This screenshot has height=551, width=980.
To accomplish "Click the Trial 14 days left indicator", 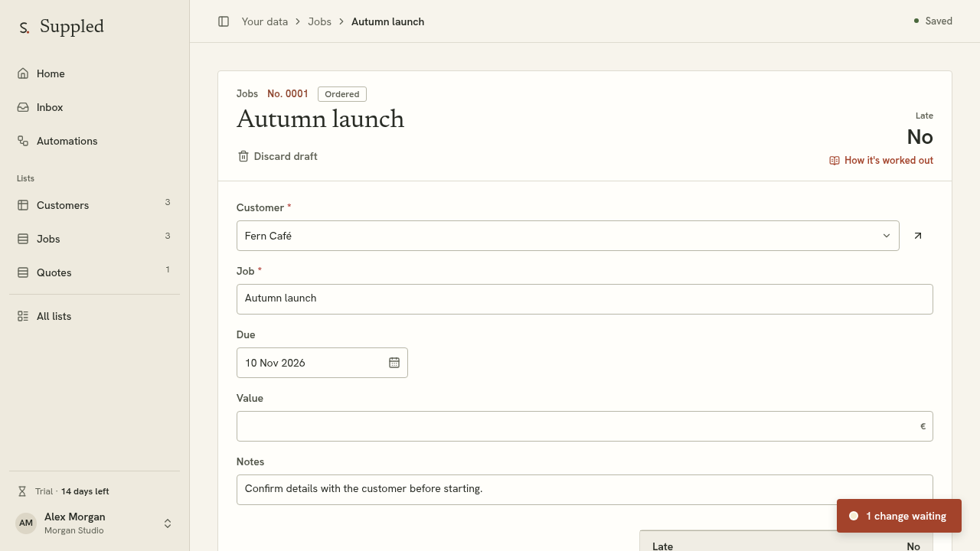I will [x=64, y=491].
